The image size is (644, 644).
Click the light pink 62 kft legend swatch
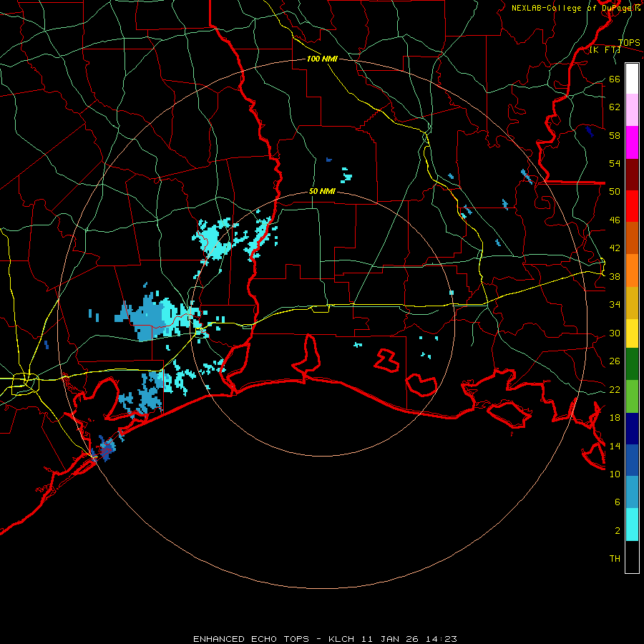(632, 109)
